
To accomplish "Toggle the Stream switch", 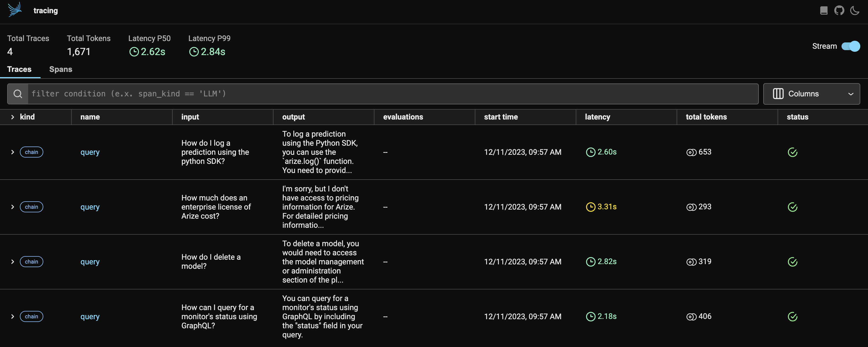I will point(850,46).
